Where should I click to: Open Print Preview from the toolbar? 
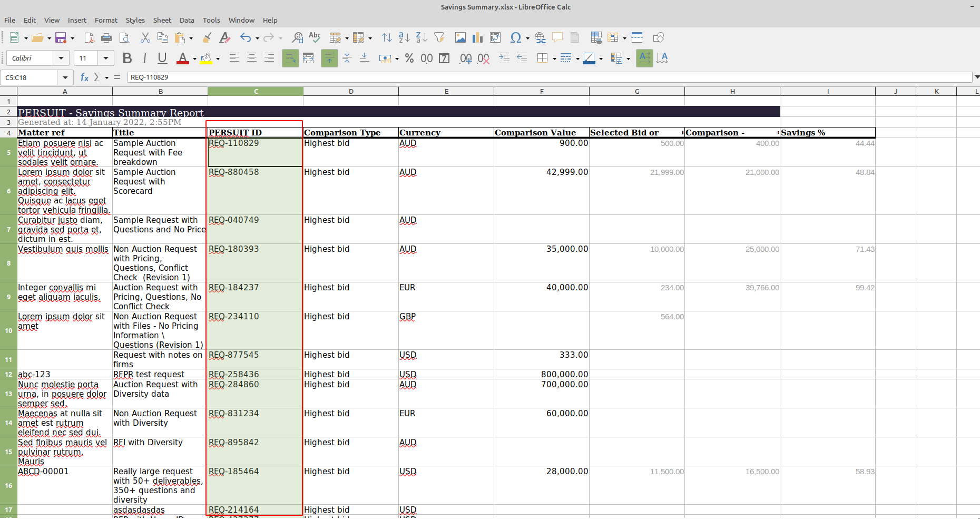pos(124,38)
